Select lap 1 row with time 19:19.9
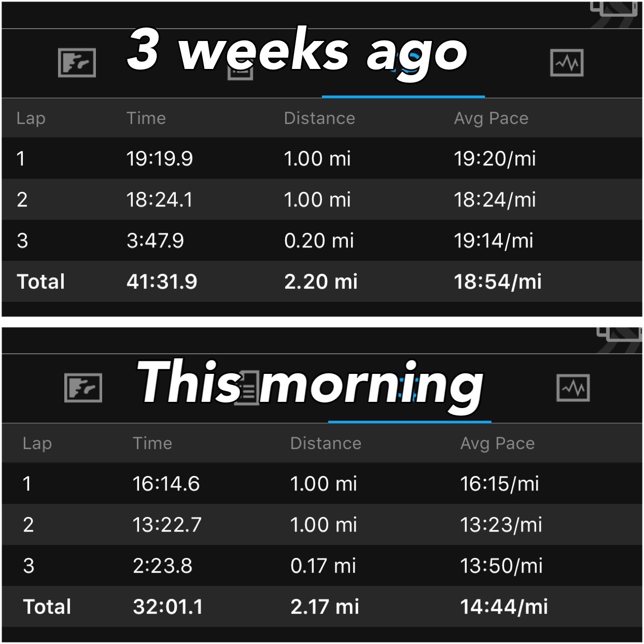644x644 pixels. pos(321,158)
